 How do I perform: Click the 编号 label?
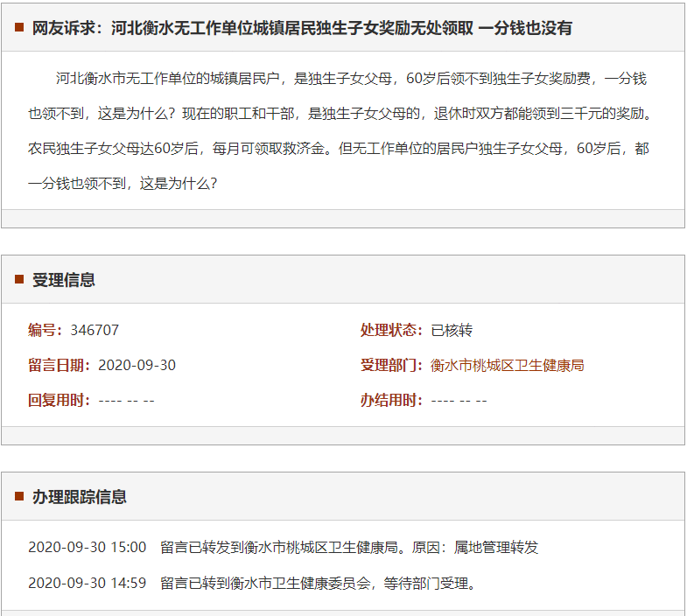tap(46, 330)
